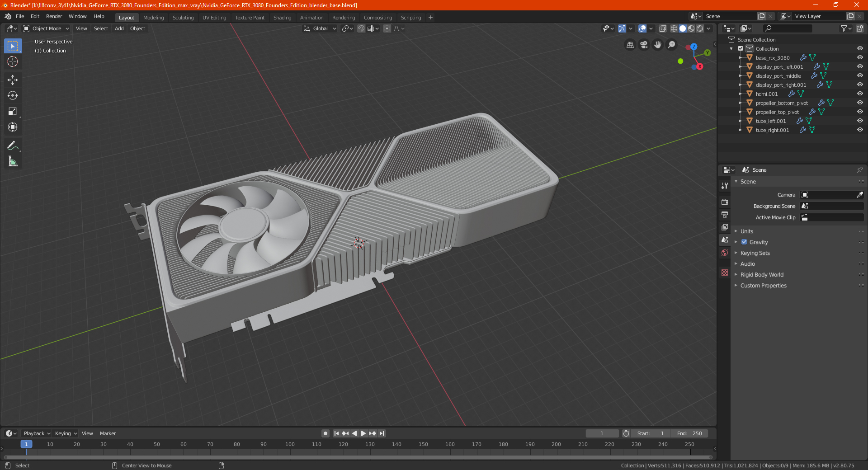The width and height of the screenshot is (868, 470).
Task: Pick camera with eyedropper icon
Action: click(859, 195)
